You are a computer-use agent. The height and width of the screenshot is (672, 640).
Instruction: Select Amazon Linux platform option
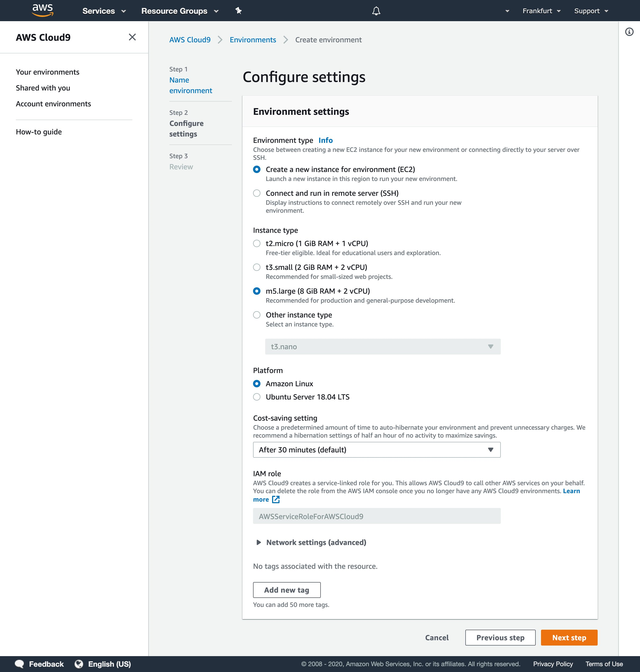click(x=257, y=383)
